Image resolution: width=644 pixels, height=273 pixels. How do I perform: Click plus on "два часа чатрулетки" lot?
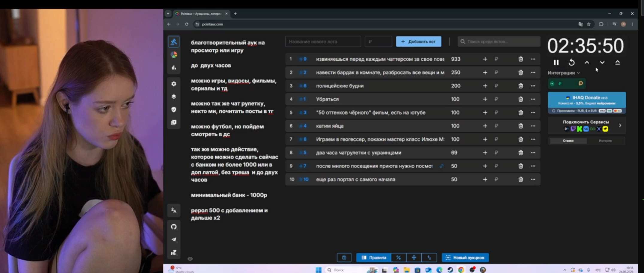(485, 153)
